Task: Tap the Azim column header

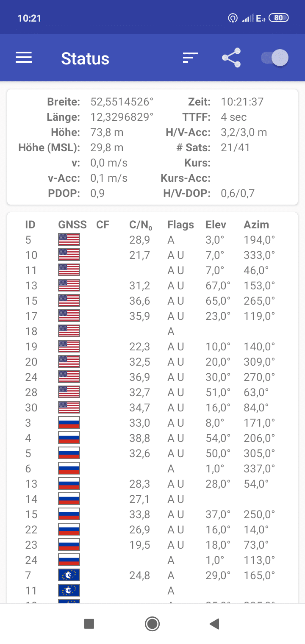Action: pyautogui.click(x=256, y=225)
